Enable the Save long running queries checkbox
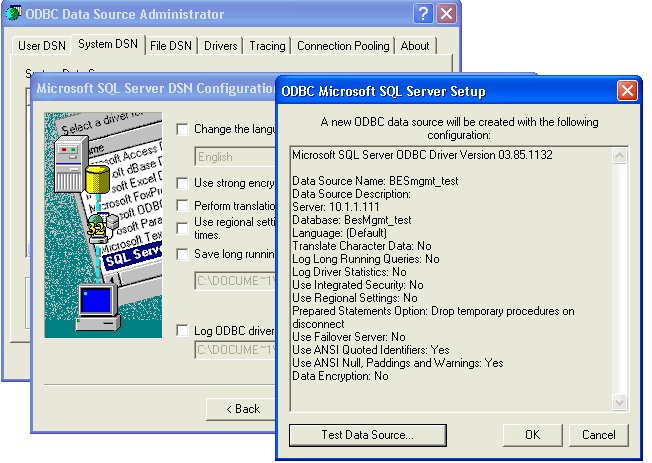The image size is (652, 463). click(182, 254)
